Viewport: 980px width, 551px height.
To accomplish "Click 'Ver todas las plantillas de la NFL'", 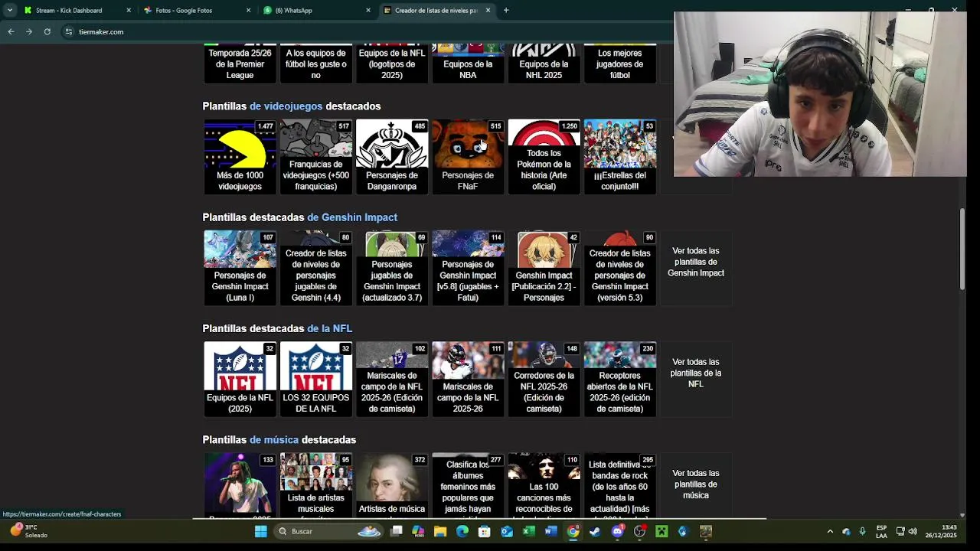I will [695, 373].
